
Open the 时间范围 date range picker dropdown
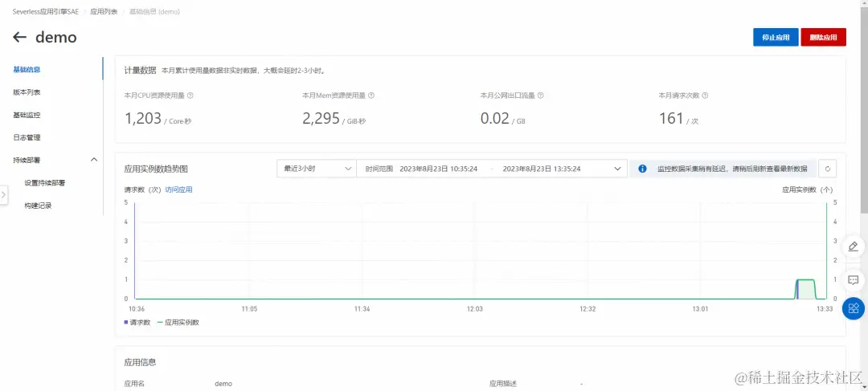492,169
